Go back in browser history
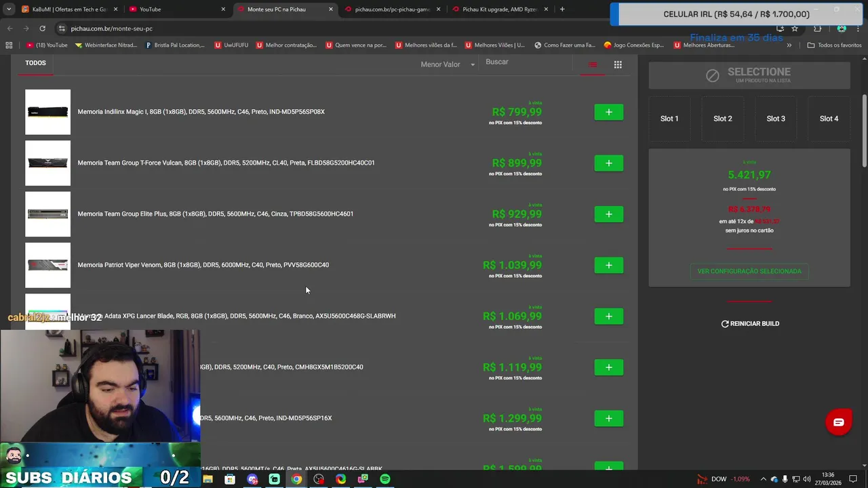868x488 pixels. click(x=9, y=28)
